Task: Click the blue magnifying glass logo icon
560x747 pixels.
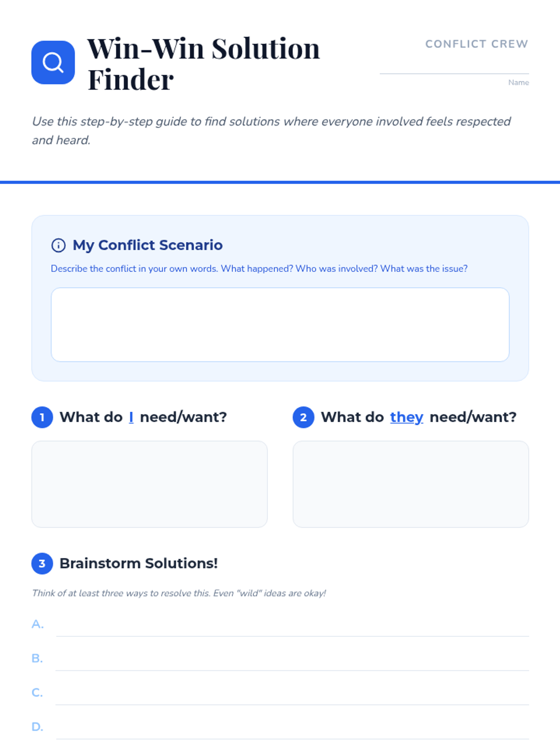Action: coord(53,63)
